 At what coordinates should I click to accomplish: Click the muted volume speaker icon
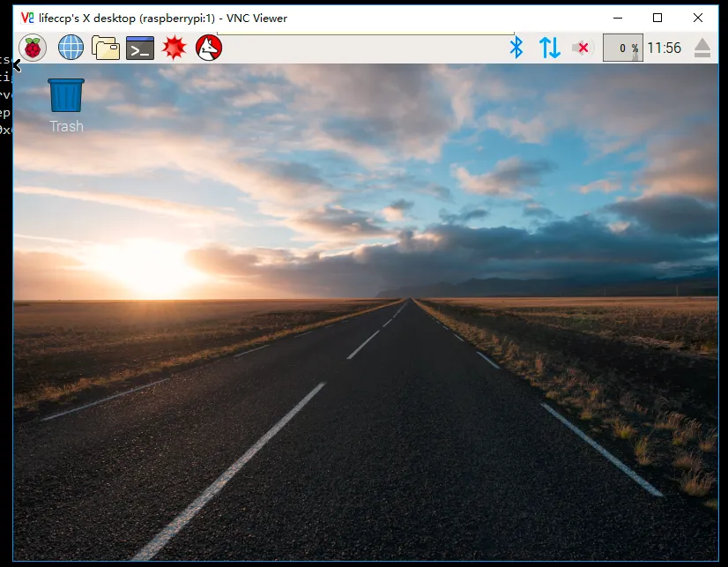[x=582, y=48]
